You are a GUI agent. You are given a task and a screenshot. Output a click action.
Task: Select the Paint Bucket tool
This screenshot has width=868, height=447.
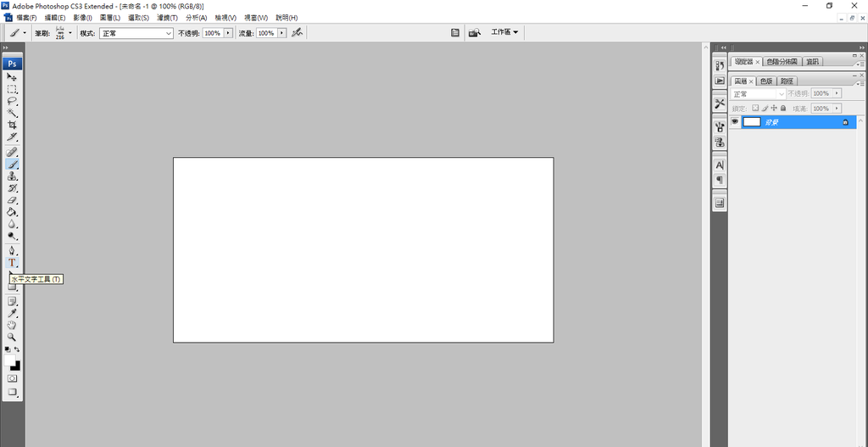point(12,213)
